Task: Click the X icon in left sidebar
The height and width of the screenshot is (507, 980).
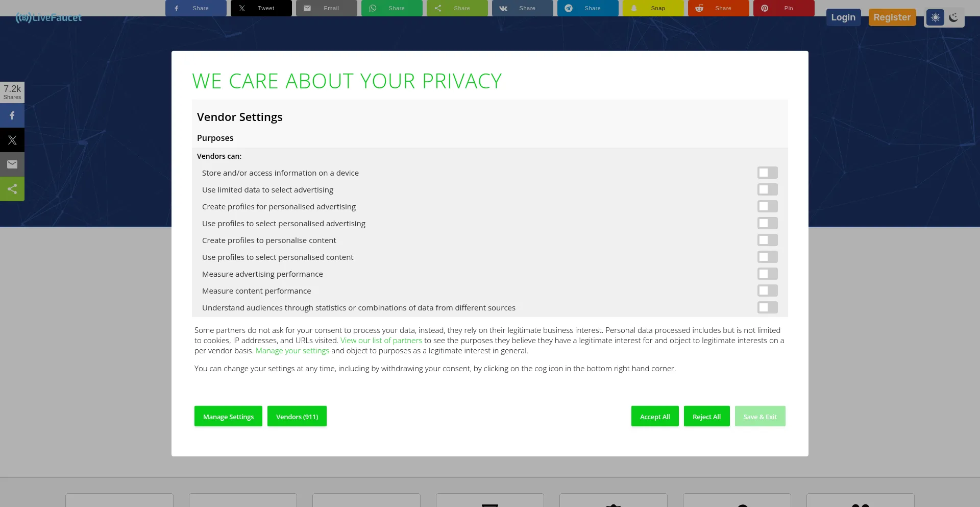Action: (12, 140)
